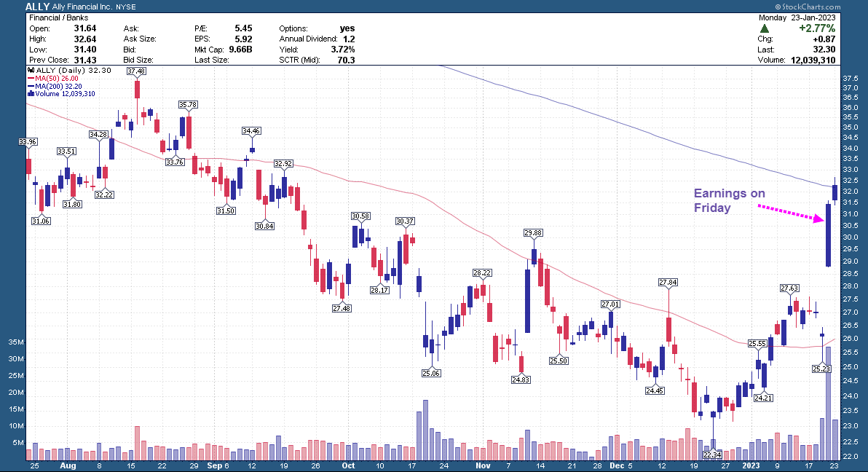The image size is (868, 472).
Task: Click the date Monday 23-Jan-2023
Action: (797, 17)
